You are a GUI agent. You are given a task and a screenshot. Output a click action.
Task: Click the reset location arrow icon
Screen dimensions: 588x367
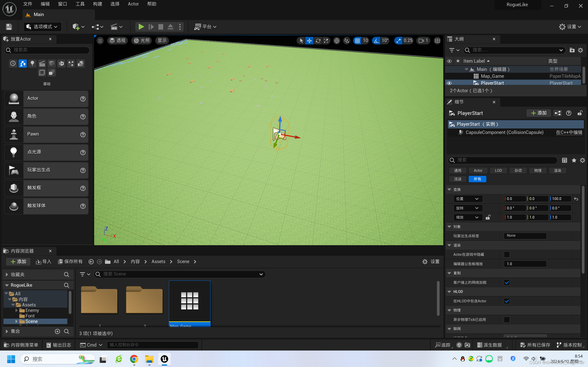coord(576,199)
